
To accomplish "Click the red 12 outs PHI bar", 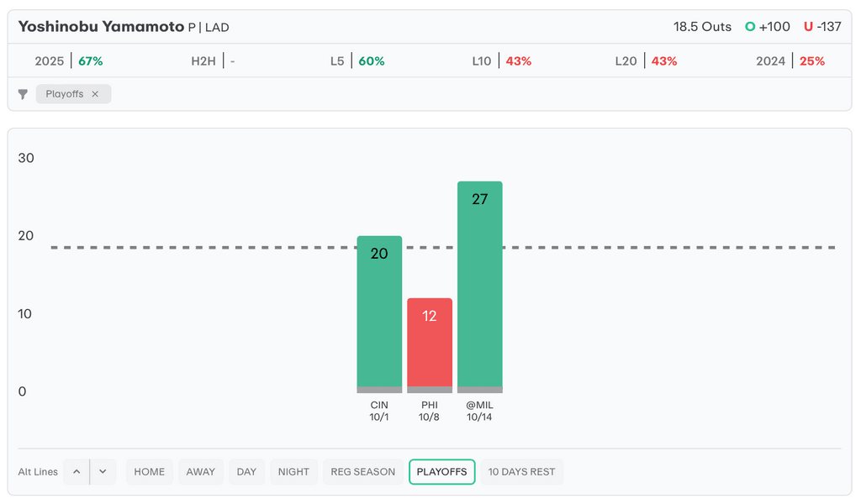I will click(x=430, y=344).
